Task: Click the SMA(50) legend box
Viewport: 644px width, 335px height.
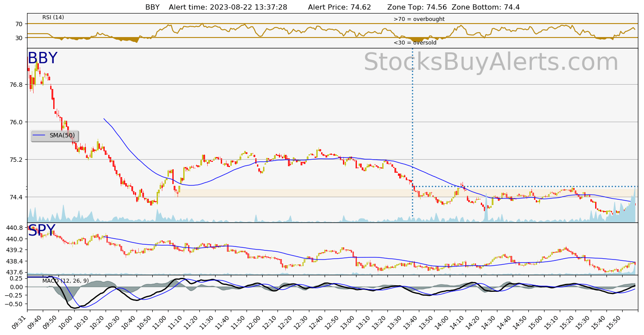Action: click(55, 136)
